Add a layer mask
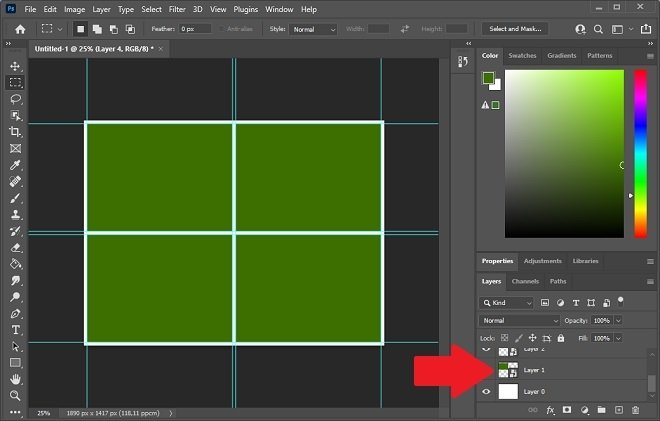Screen dimensions: 660x421 (567, 410)
